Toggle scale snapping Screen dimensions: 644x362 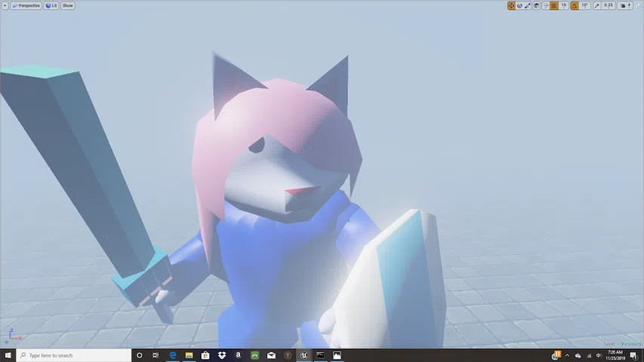click(596, 6)
